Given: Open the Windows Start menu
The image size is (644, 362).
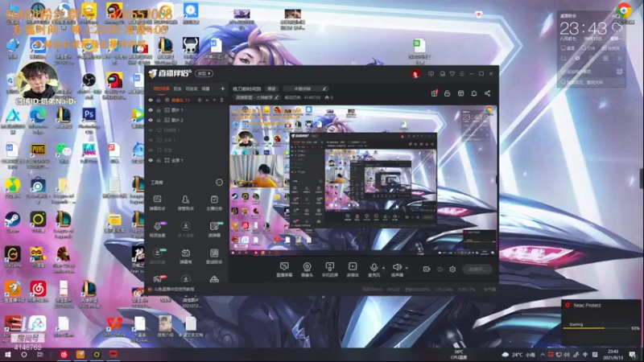Looking at the screenshot, I should click(7, 355).
